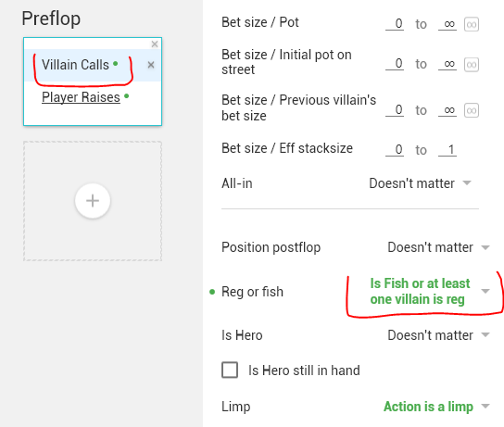This screenshot has width=504, height=427.
Task: Open the Is Hero dropdown
Action: [439, 335]
